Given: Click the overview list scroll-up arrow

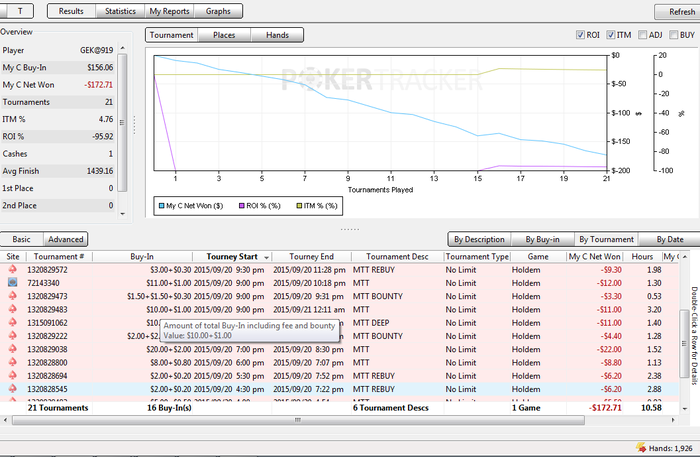Looking at the screenshot, I should tap(122, 48).
